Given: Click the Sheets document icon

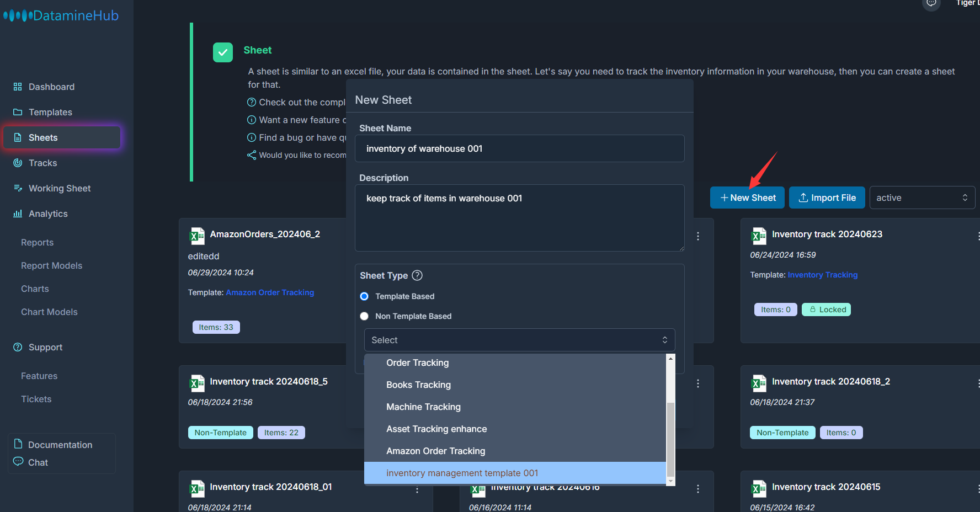Looking at the screenshot, I should pyautogui.click(x=18, y=137).
